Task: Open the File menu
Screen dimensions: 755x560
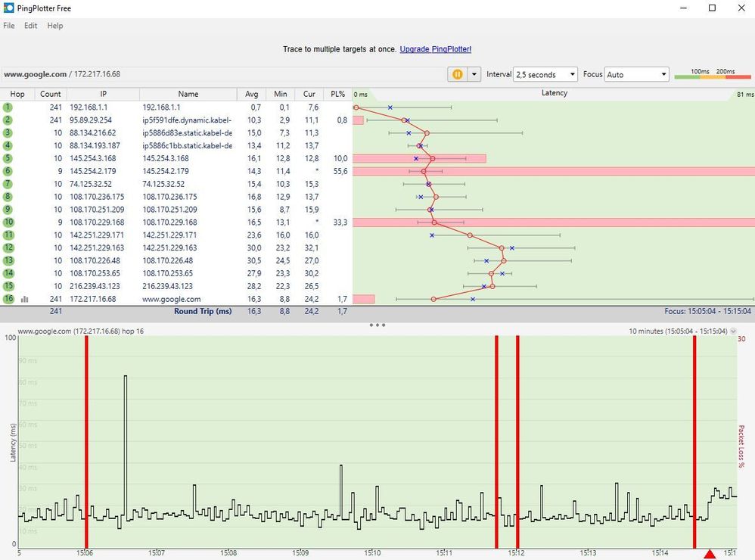Action: [x=9, y=26]
